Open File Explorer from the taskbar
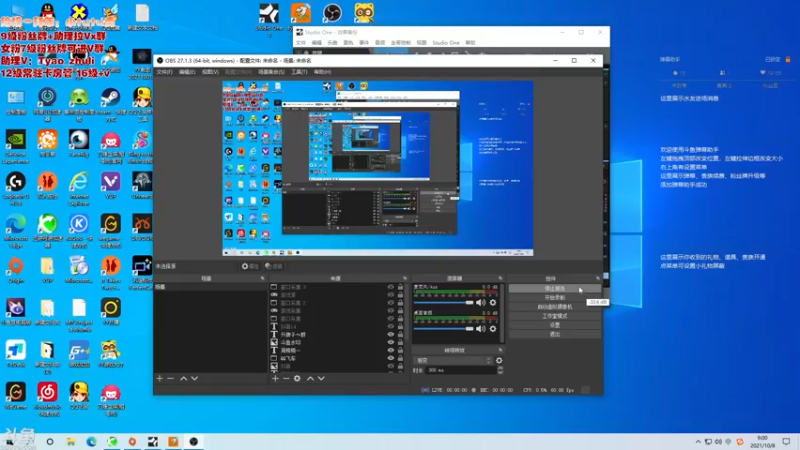 (x=70, y=442)
